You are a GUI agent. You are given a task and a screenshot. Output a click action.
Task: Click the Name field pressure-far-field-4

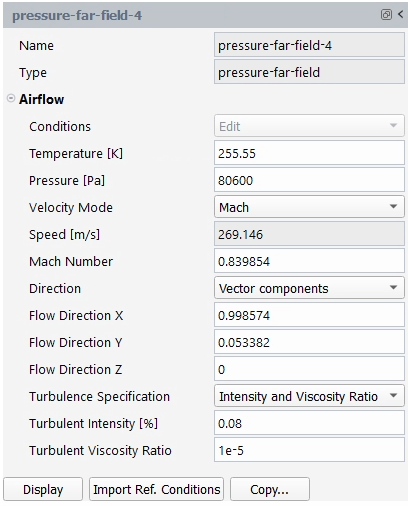[309, 45]
